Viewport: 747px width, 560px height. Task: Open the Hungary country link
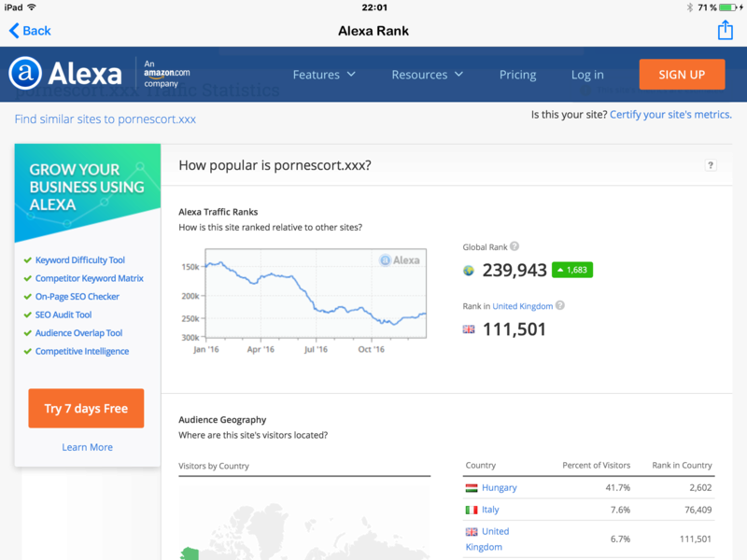tap(500, 487)
